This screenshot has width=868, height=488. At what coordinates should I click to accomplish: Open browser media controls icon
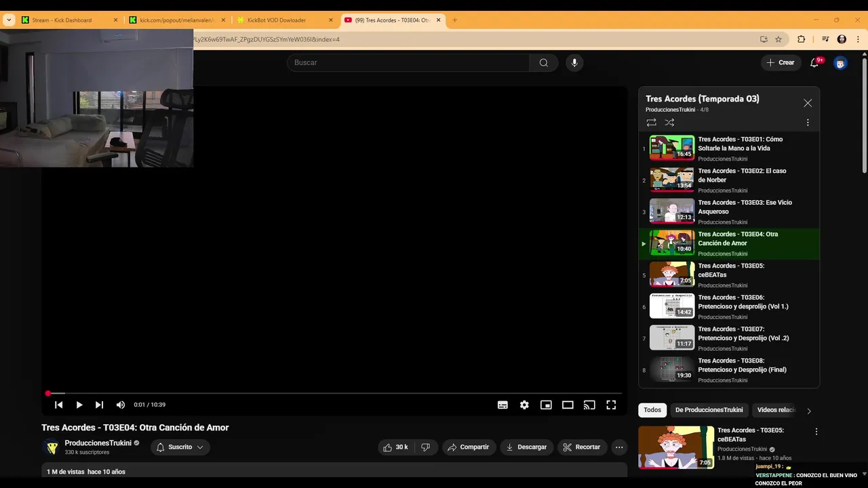[x=825, y=39]
